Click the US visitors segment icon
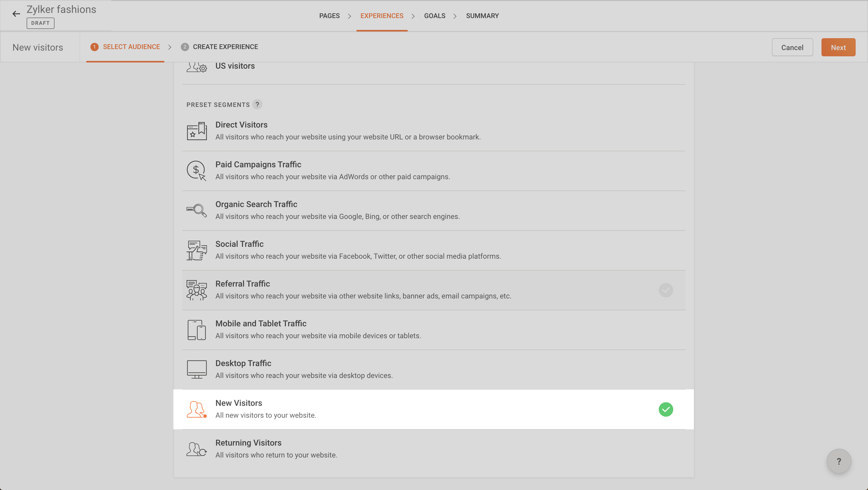The height and width of the screenshot is (490, 868). [197, 67]
